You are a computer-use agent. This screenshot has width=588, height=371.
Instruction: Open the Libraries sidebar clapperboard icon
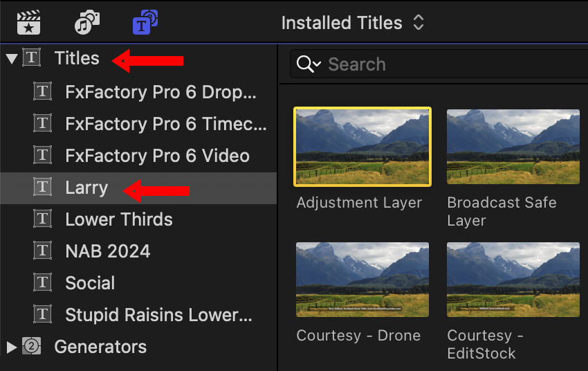[29, 23]
